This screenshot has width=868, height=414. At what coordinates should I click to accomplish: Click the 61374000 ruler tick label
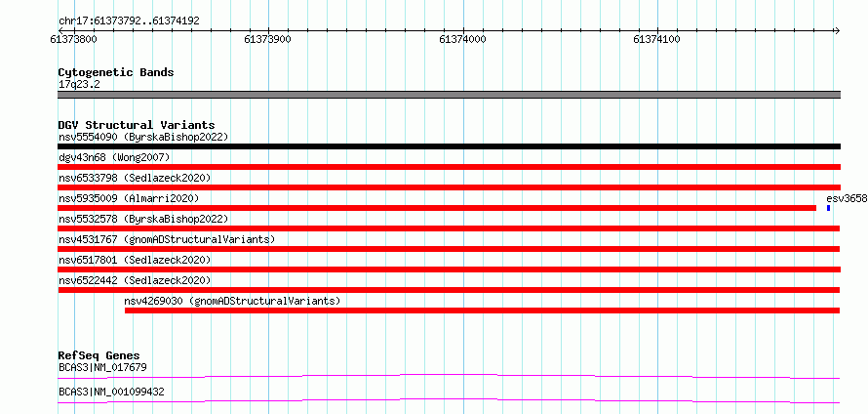[x=462, y=39]
